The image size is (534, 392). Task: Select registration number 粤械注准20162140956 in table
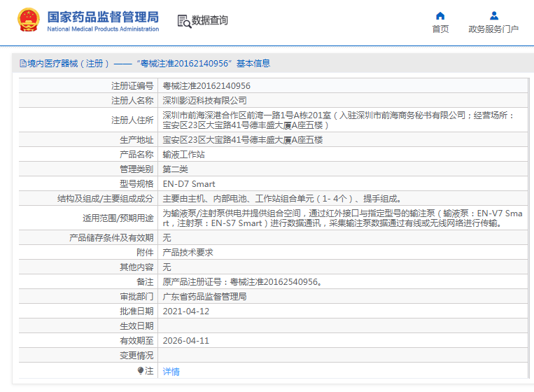pyautogui.click(x=206, y=86)
